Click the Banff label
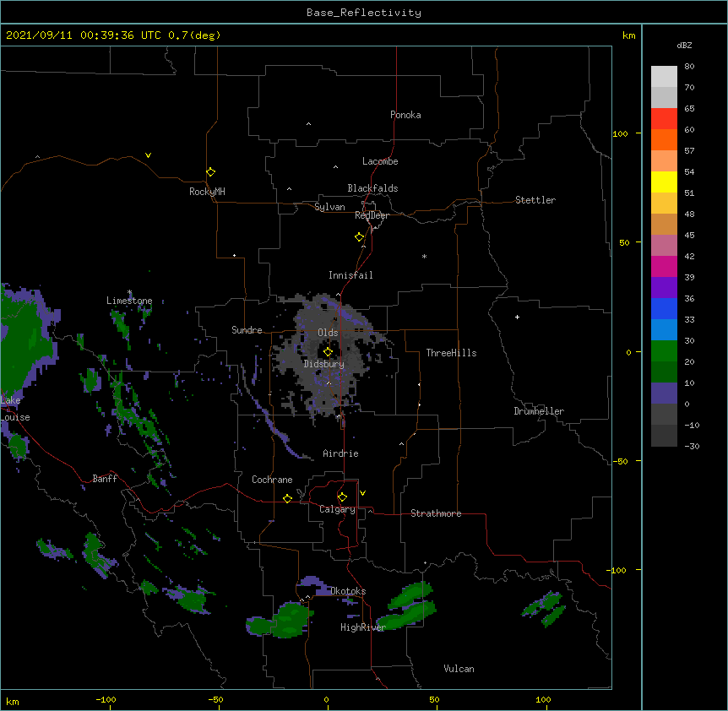Image resolution: width=728 pixels, height=711 pixels. (105, 479)
